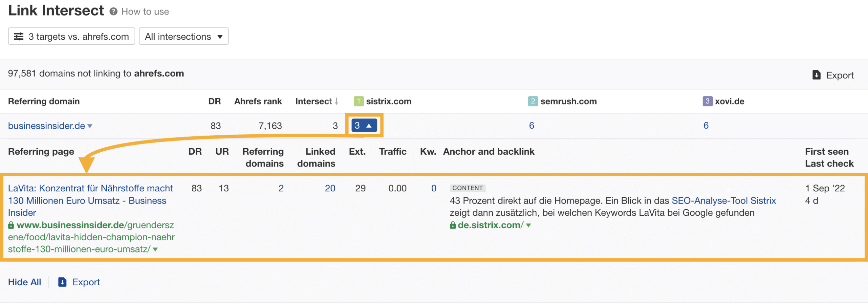Open the de.sistrix.com/ backlink URL
868x304 pixels.
click(x=490, y=225)
